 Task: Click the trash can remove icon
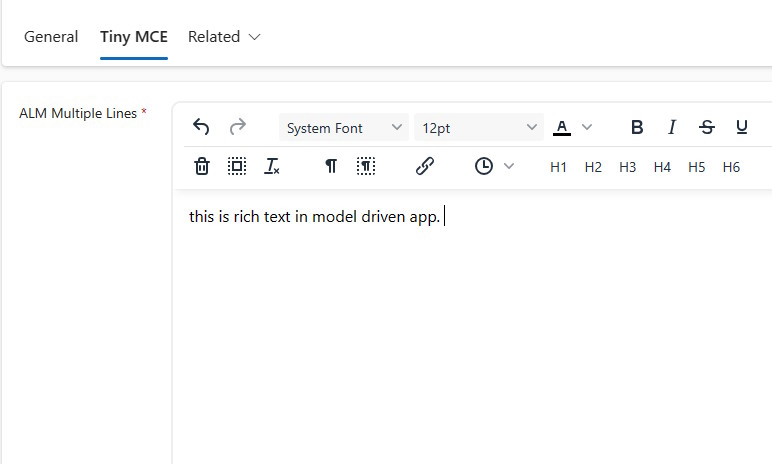[202, 166]
